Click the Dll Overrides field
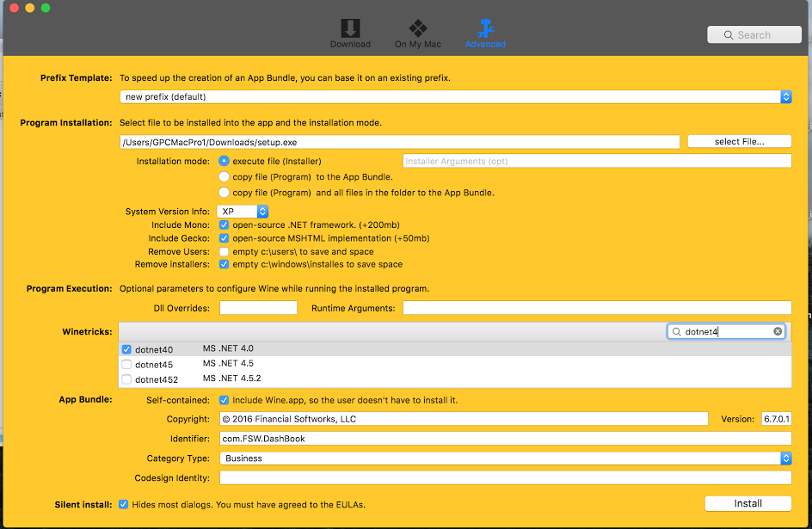Screen dimensions: 812x529 pyautogui.click(x=258, y=308)
